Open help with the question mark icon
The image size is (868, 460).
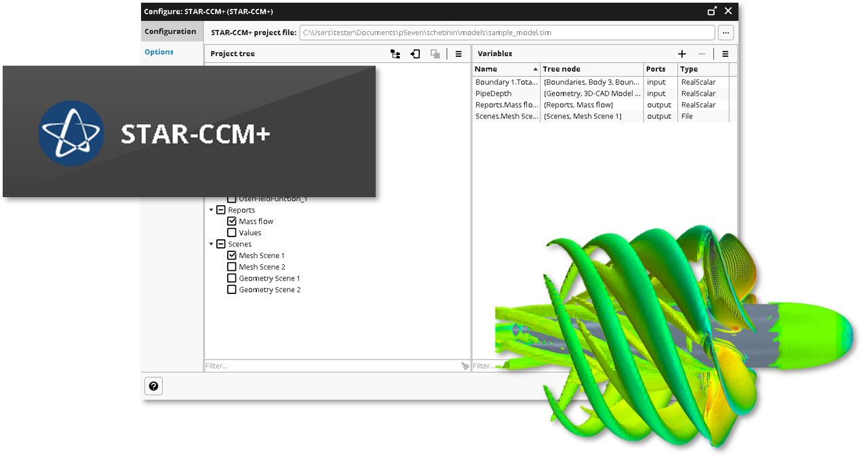(153, 386)
